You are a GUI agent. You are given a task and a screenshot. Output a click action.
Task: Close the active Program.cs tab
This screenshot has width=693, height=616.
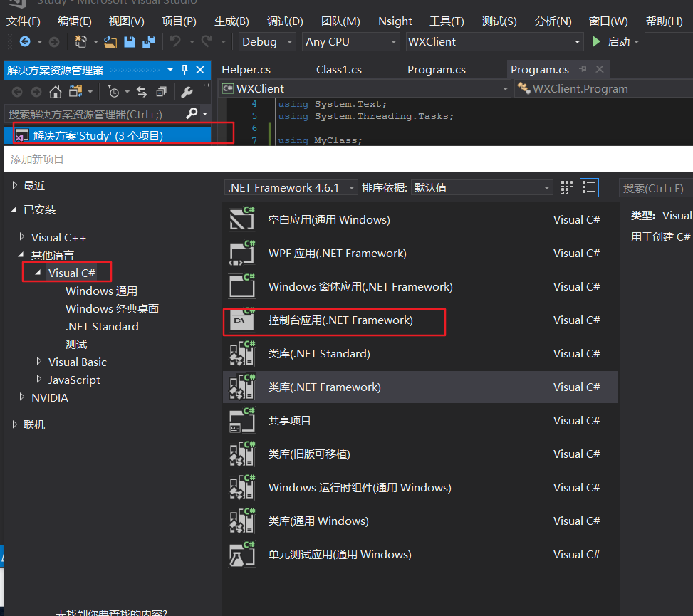tap(599, 69)
